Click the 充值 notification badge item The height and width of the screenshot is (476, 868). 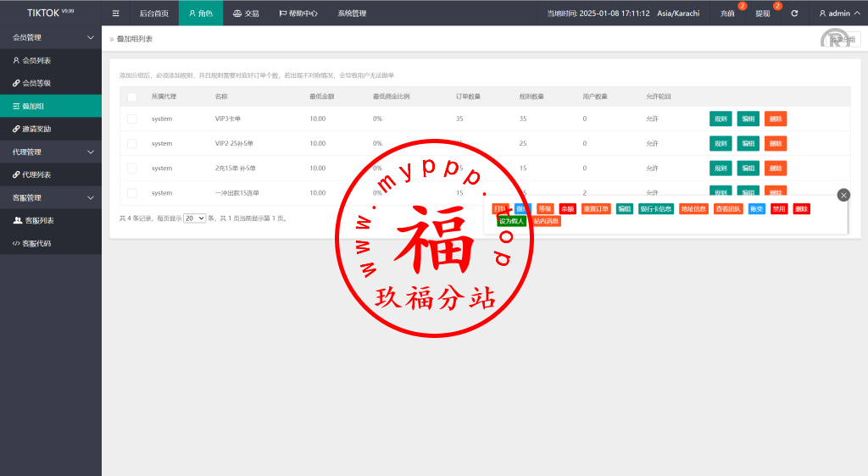727,14
